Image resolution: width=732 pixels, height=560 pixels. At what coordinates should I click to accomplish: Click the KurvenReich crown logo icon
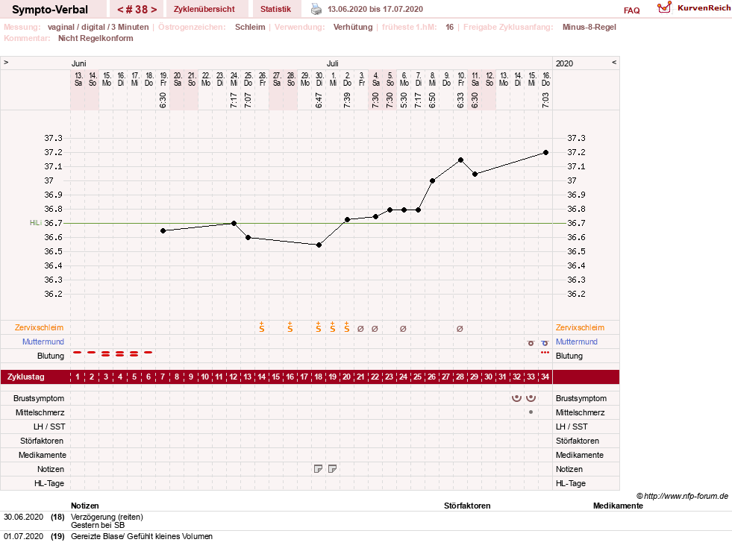coord(664,7)
